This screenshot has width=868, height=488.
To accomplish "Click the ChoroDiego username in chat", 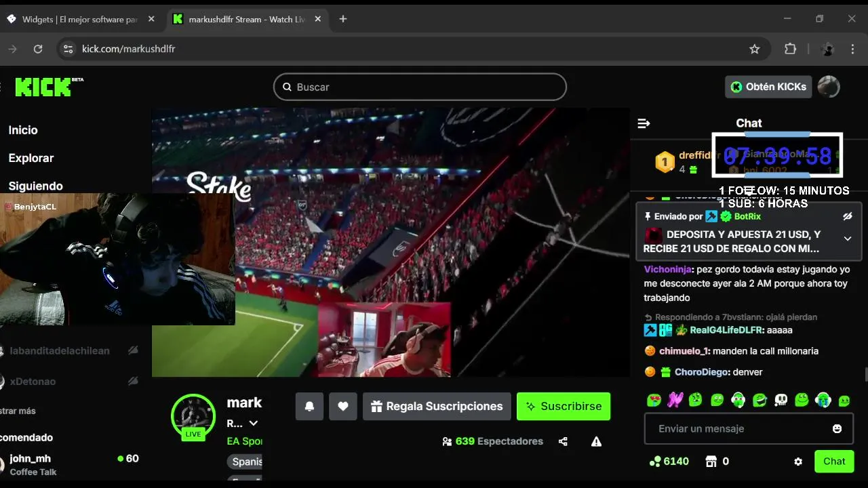I will pyautogui.click(x=702, y=372).
